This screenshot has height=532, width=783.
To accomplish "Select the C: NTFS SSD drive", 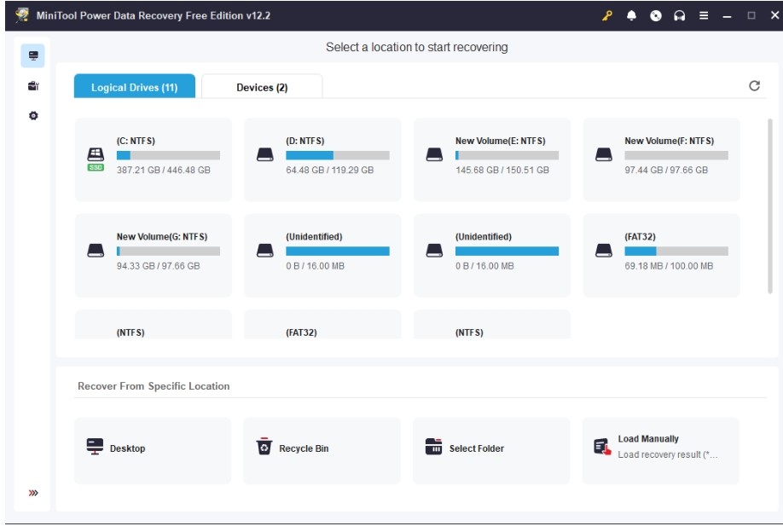I will coord(154,159).
